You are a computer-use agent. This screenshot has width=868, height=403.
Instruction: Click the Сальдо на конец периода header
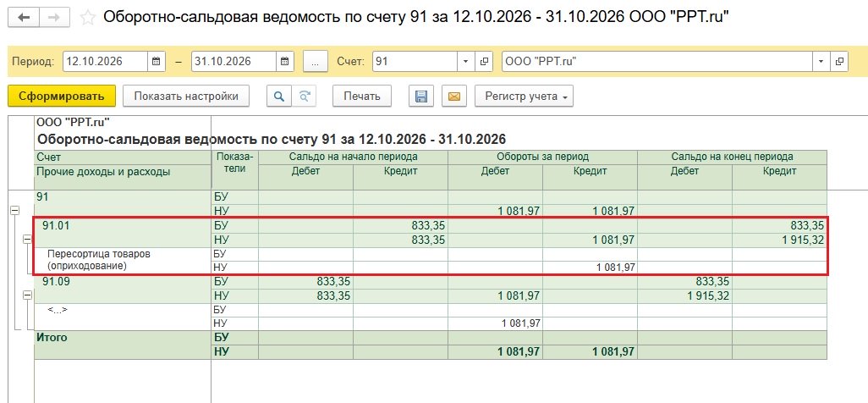(x=732, y=157)
